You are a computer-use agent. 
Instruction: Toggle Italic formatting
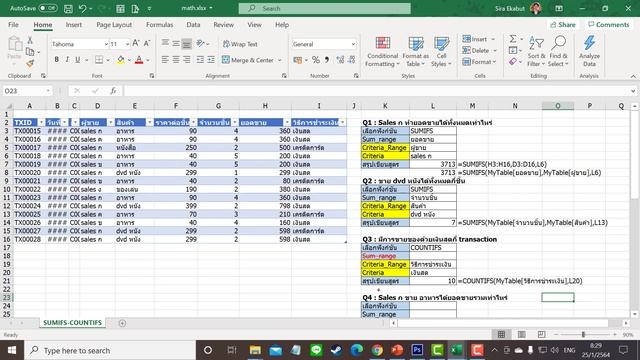click(67, 60)
